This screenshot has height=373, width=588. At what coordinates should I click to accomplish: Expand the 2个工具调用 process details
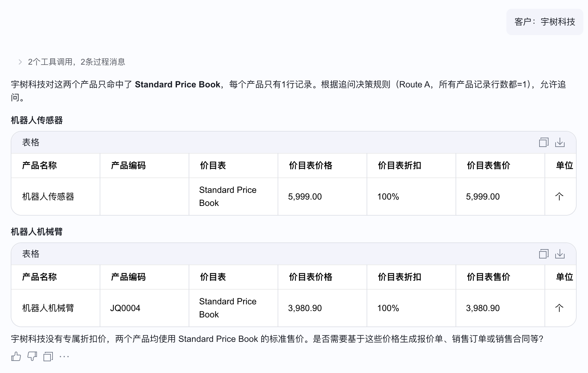click(72, 62)
